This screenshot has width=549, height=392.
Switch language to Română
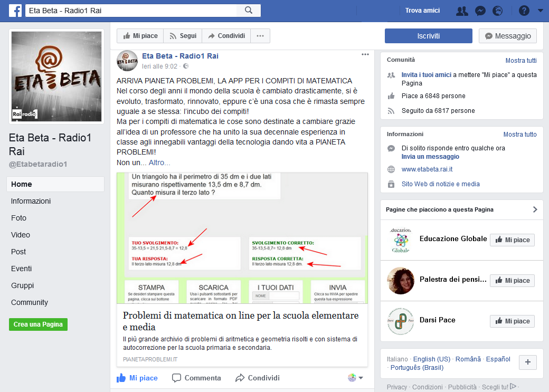(468, 359)
